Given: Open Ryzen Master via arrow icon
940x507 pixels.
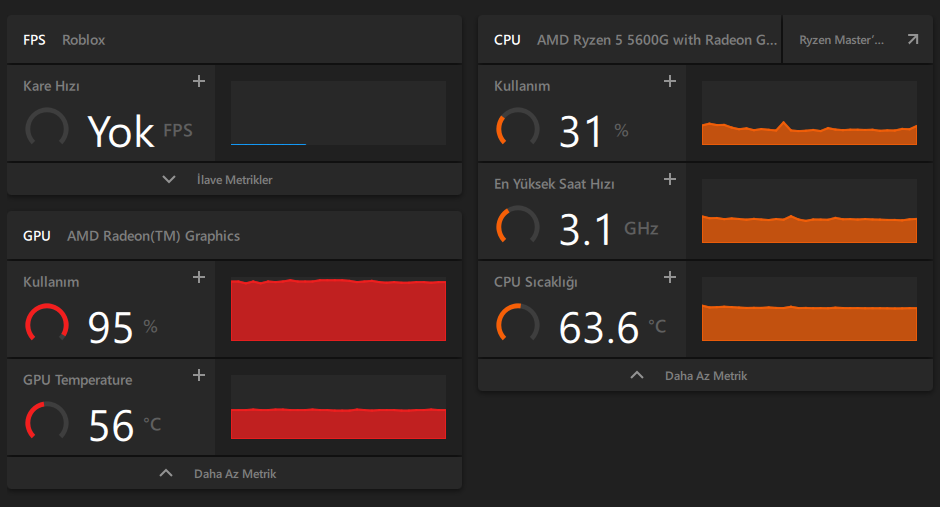Looking at the screenshot, I should (912, 40).
